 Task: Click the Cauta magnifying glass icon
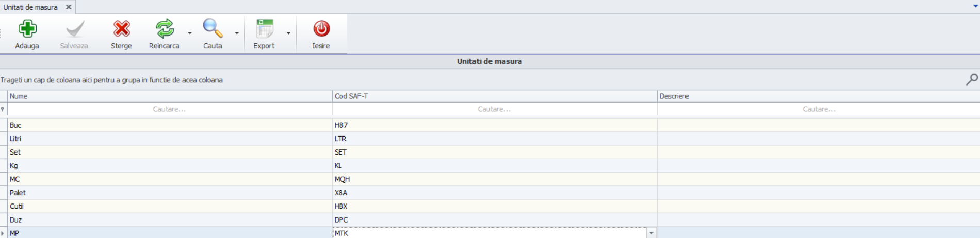(212, 29)
